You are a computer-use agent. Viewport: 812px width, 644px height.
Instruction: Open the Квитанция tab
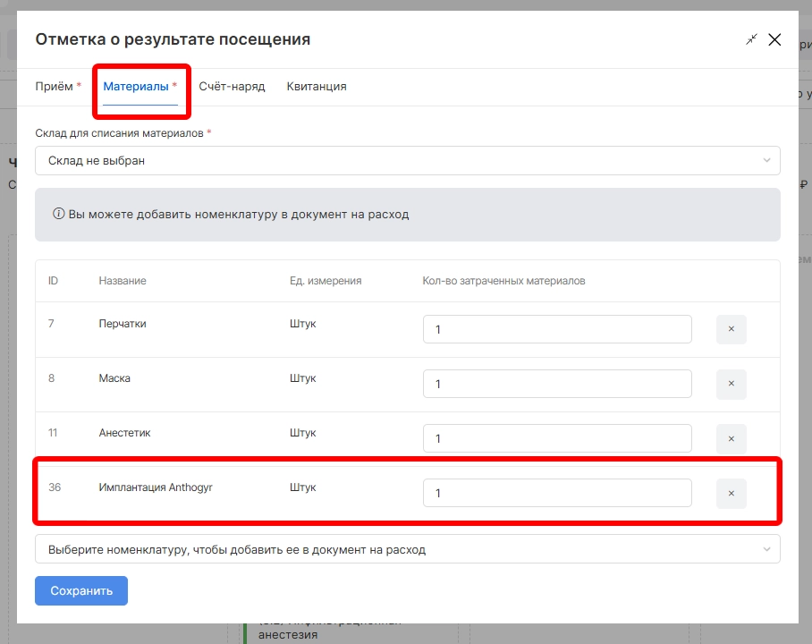[317, 87]
